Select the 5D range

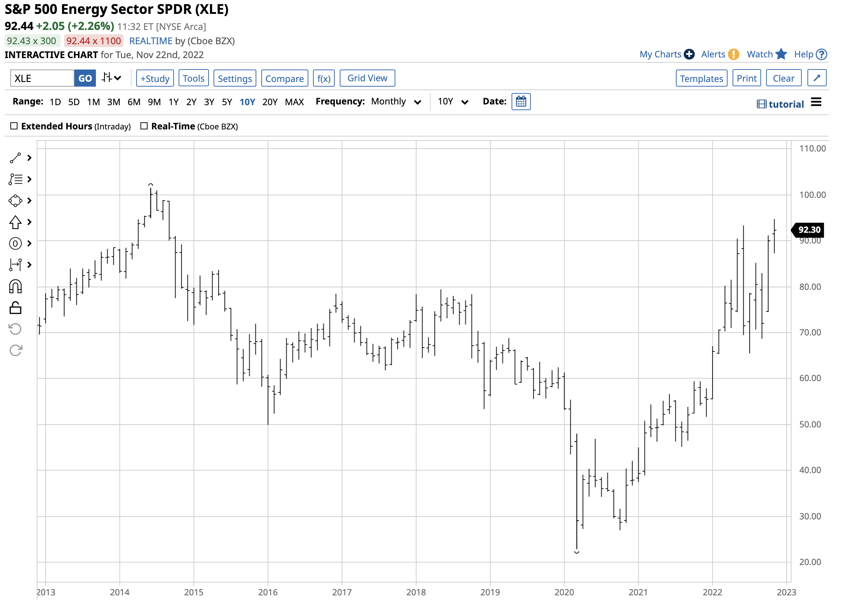click(74, 102)
